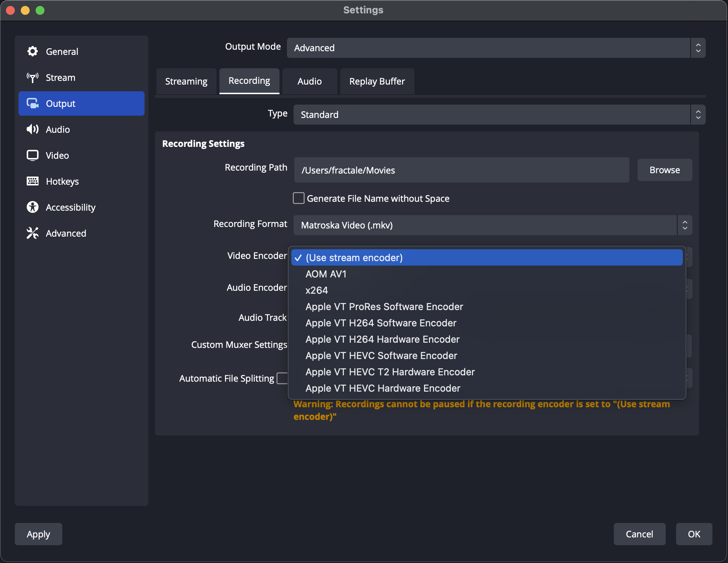Select the Stream antenna icon in sidebar
The image size is (728, 563).
[x=32, y=78]
